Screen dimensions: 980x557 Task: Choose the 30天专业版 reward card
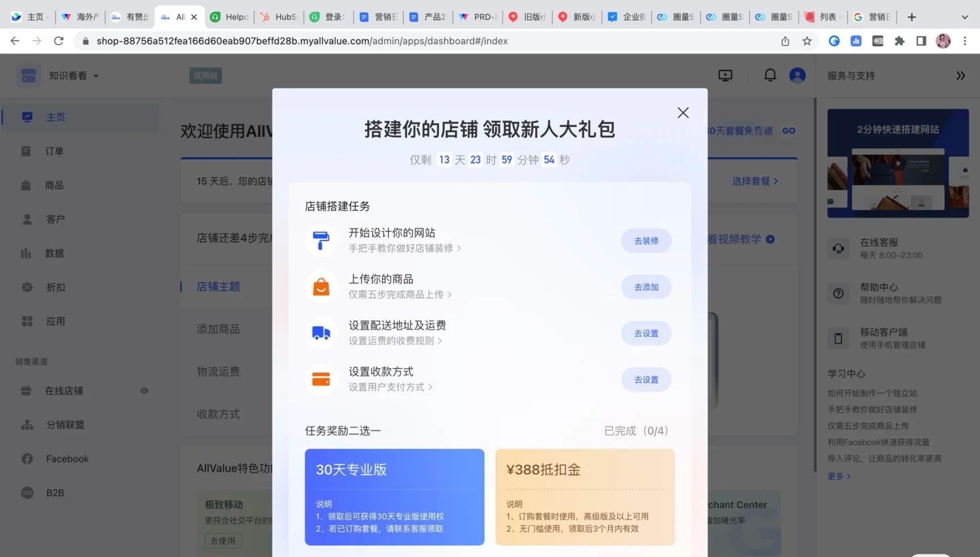[x=394, y=497]
